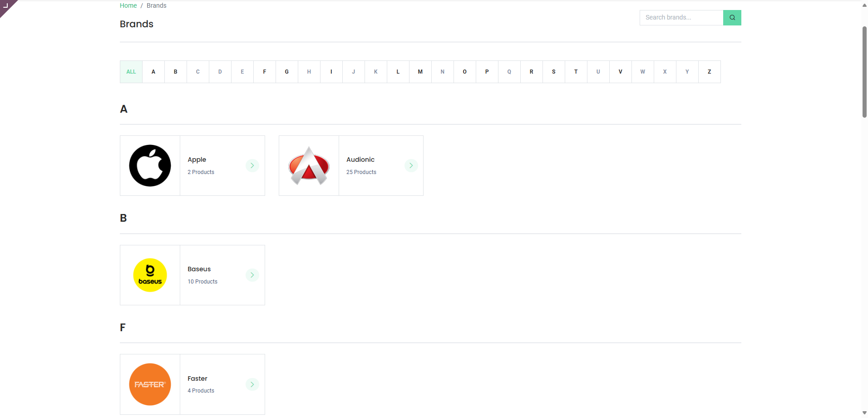Open the Faster brand name link
Viewport: 868px width, 418px height.
197,378
